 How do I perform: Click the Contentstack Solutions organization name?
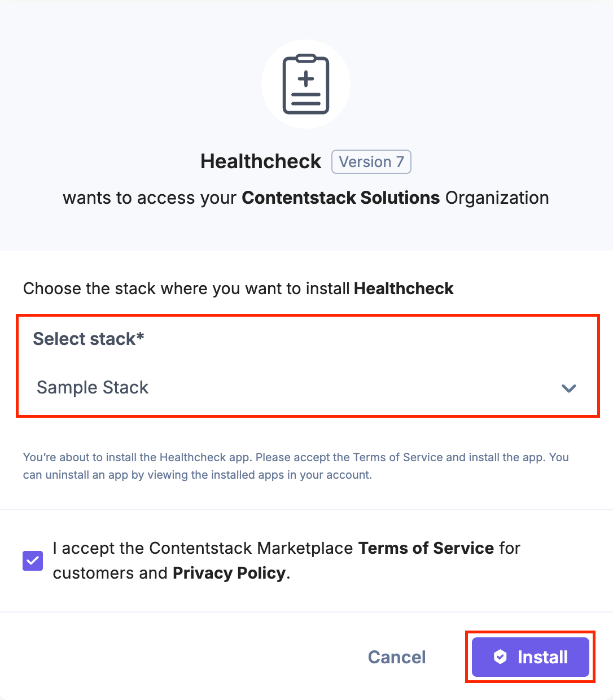tap(341, 198)
